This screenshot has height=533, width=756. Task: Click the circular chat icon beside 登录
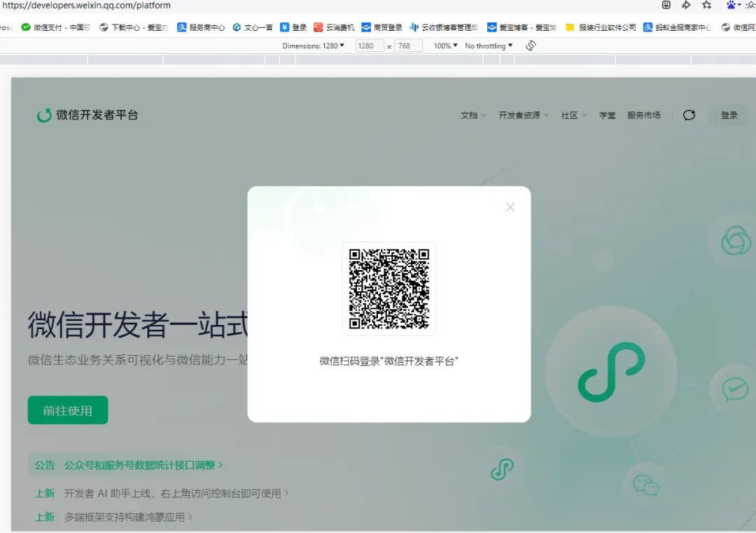coord(689,115)
